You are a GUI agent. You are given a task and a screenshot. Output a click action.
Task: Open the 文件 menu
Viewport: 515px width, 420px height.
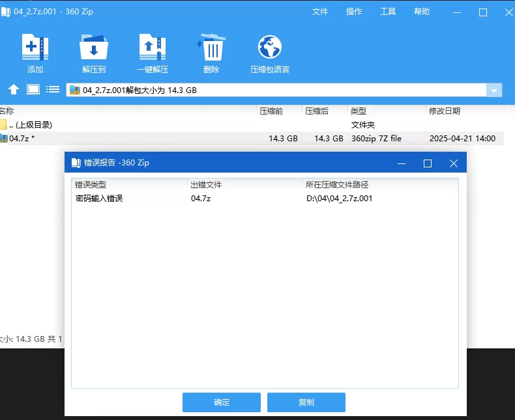coord(320,12)
